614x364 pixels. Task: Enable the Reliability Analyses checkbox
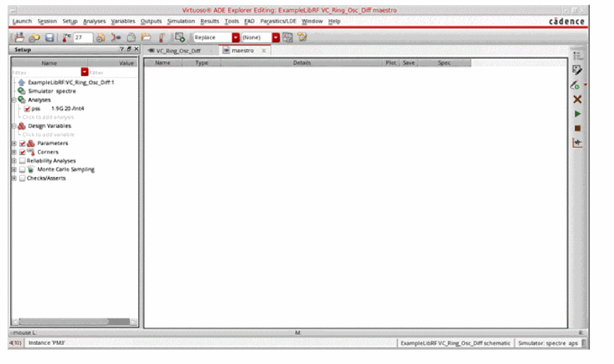[22, 160]
